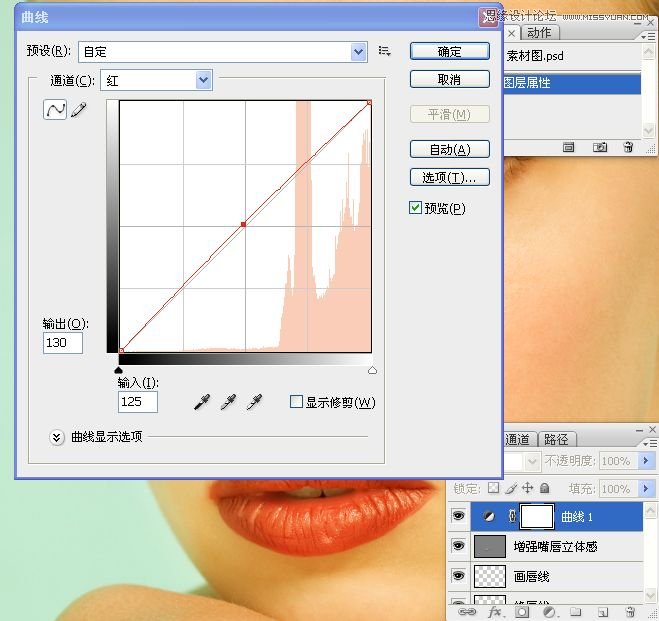This screenshot has height=621, width=659.
Task: Select the pencil draw-curve tool
Action: click(79, 110)
